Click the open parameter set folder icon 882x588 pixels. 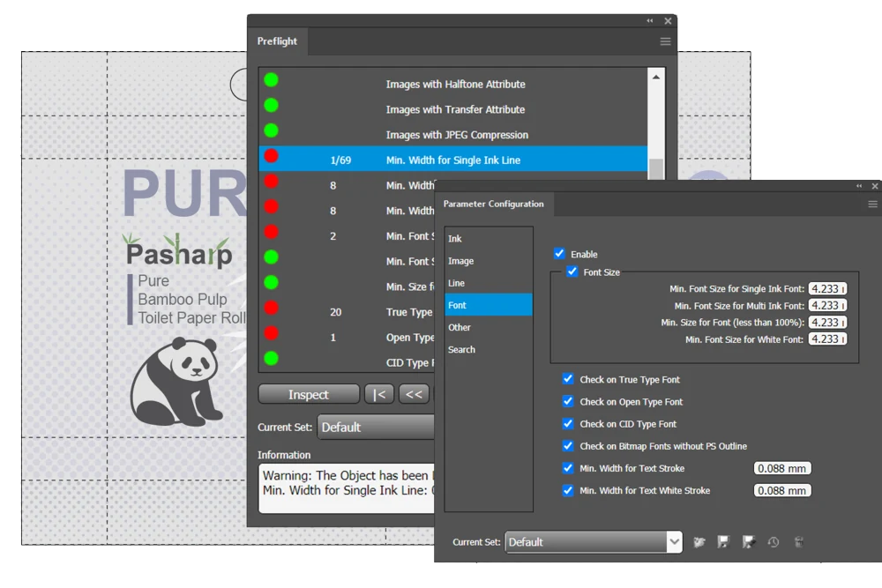click(699, 542)
